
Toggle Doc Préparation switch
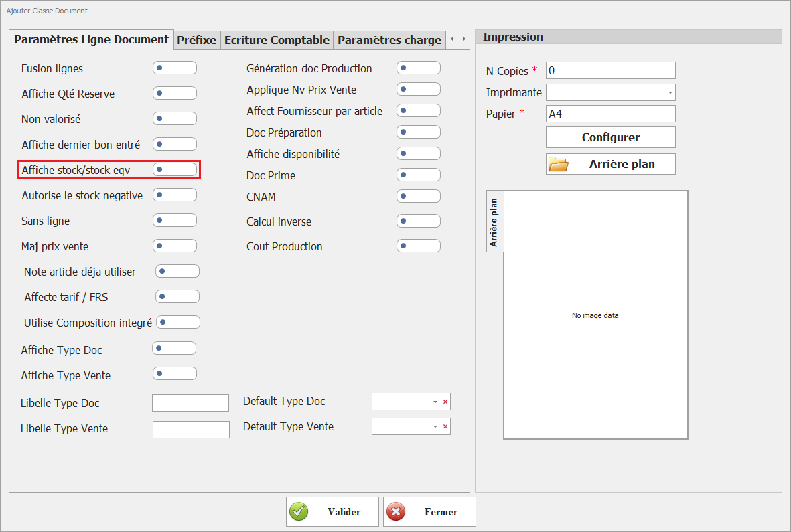pos(418,132)
